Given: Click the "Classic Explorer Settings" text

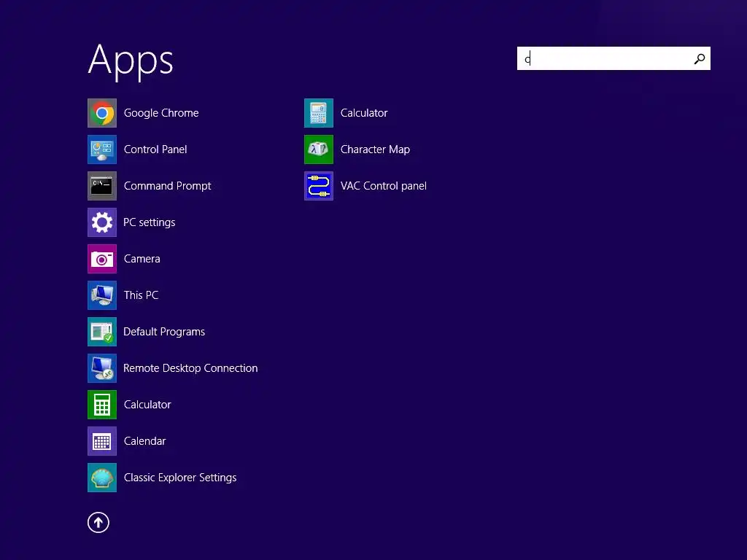Looking at the screenshot, I should [180, 477].
